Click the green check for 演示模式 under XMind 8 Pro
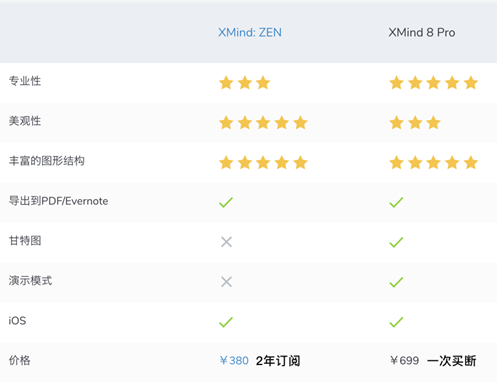This screenshot has width=497, height=382. click(x=396, y=282)
